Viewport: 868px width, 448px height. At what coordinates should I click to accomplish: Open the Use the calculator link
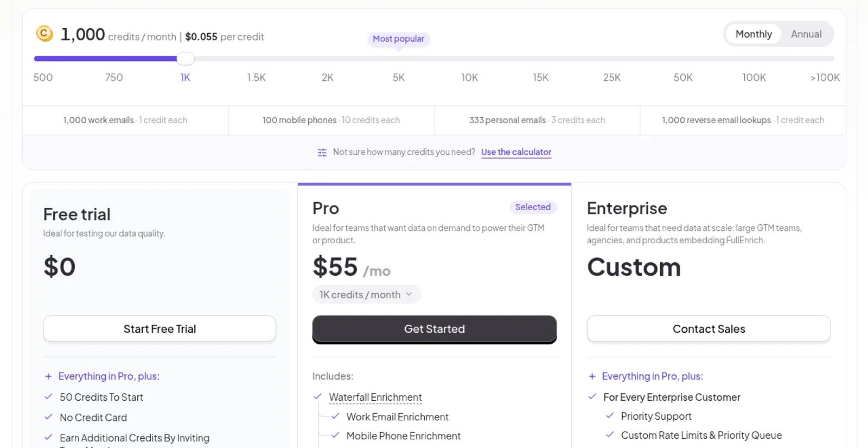point(516,152)
